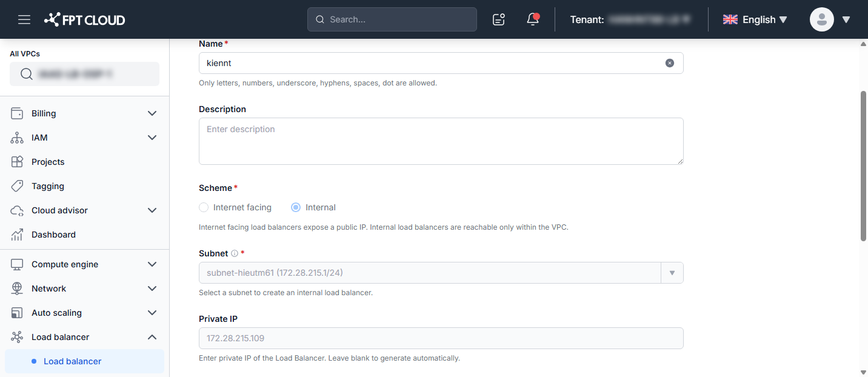Viewport: 868px width, 377px height.
Task: Expand the Network chevron
Action: [x=152, y=289]
